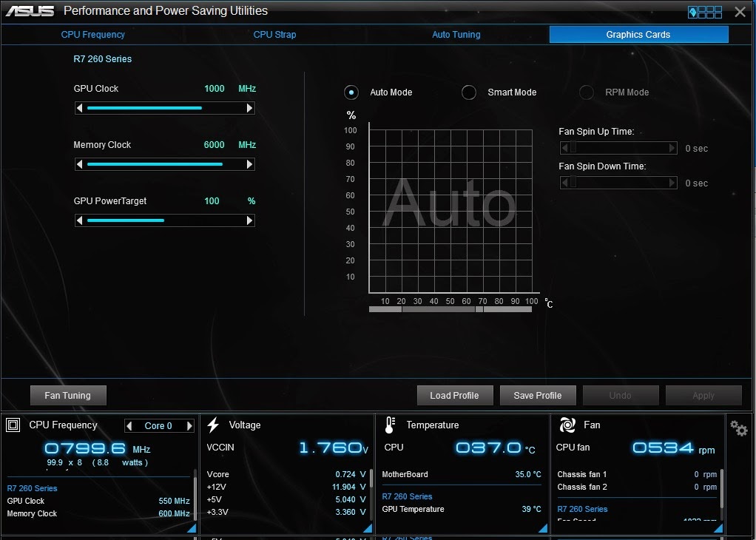Increase Memory Clock with right arrow
756x540 pixels.
pos(250,164)
